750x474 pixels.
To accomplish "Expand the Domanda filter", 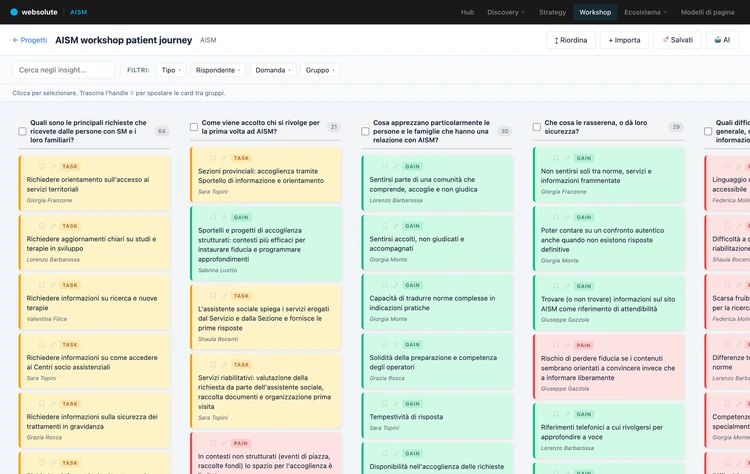I will tap(273, 70).
